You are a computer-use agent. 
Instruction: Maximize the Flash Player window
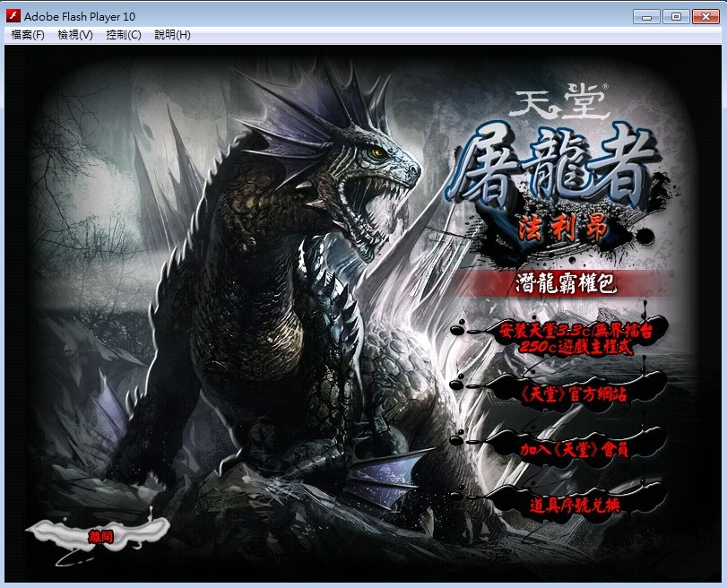tap(676, 17)
